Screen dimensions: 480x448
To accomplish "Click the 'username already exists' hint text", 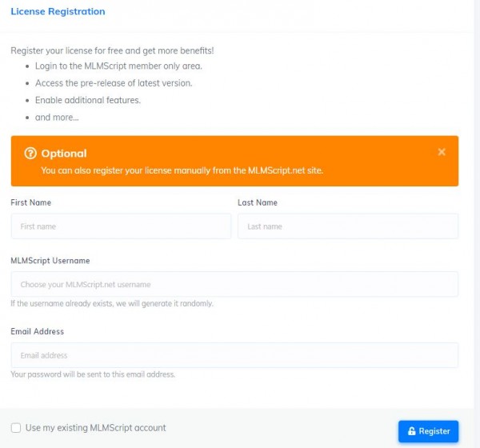I will [x=112, y=303].
